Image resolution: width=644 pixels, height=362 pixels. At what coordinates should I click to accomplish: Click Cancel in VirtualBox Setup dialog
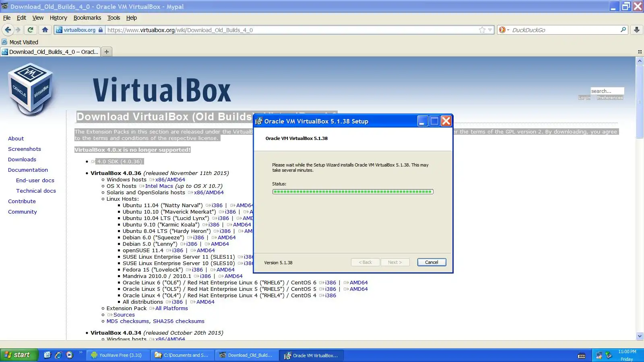tap(431, 262)
